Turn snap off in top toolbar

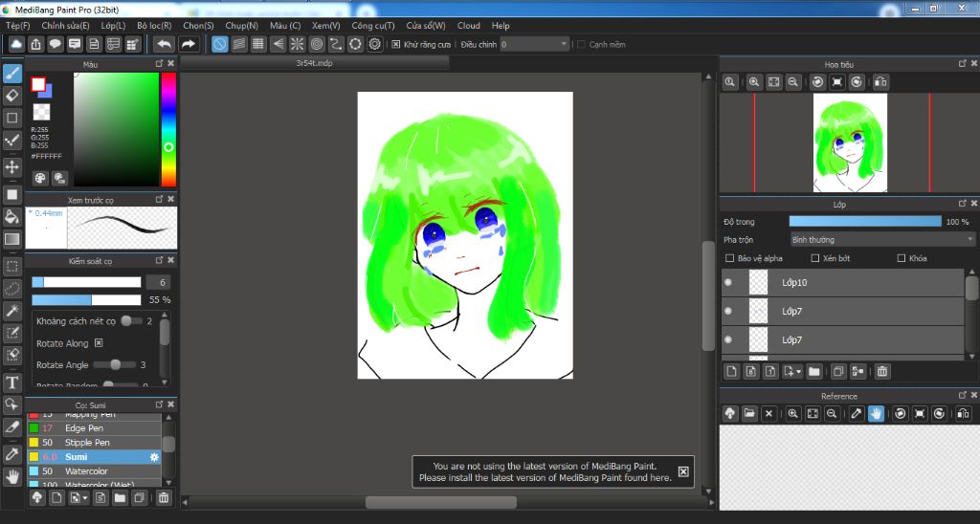220,44
